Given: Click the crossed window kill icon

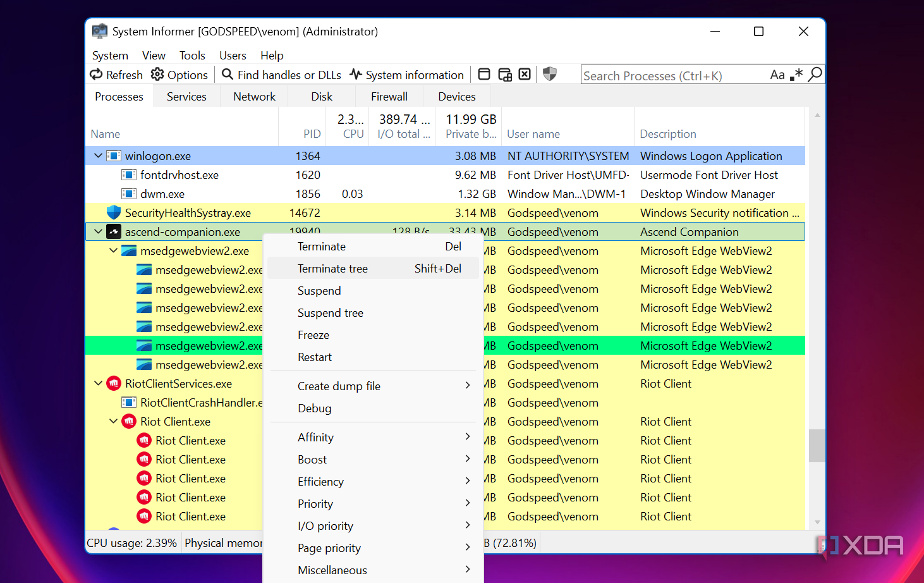Looking at the screenshot, I should pos(525,75).
